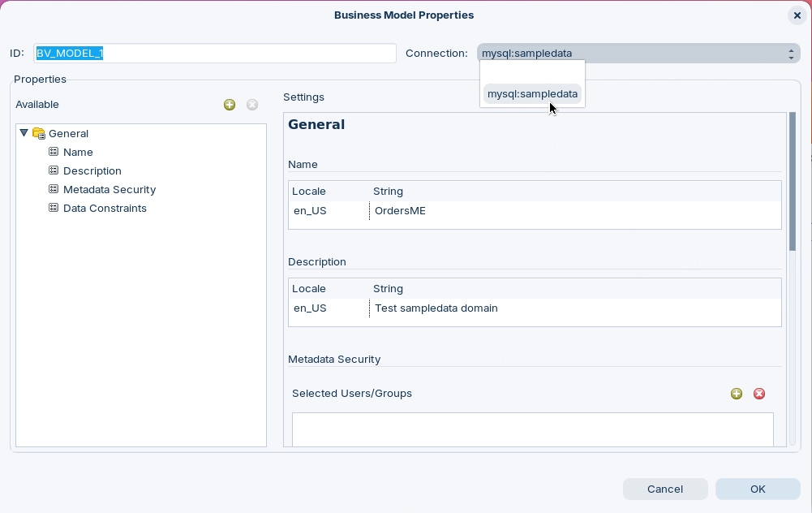
Task: Click the green add property icon beside Available
Action: point(230,105)
